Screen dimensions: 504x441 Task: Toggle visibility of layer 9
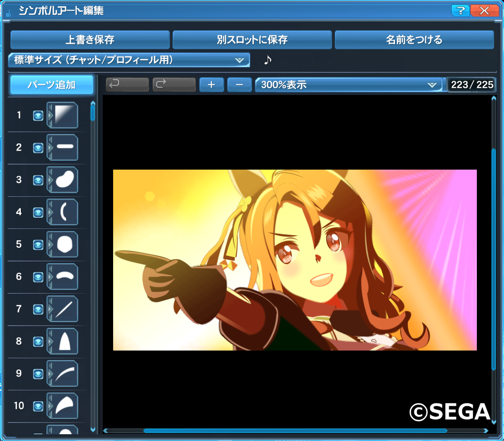38,374
